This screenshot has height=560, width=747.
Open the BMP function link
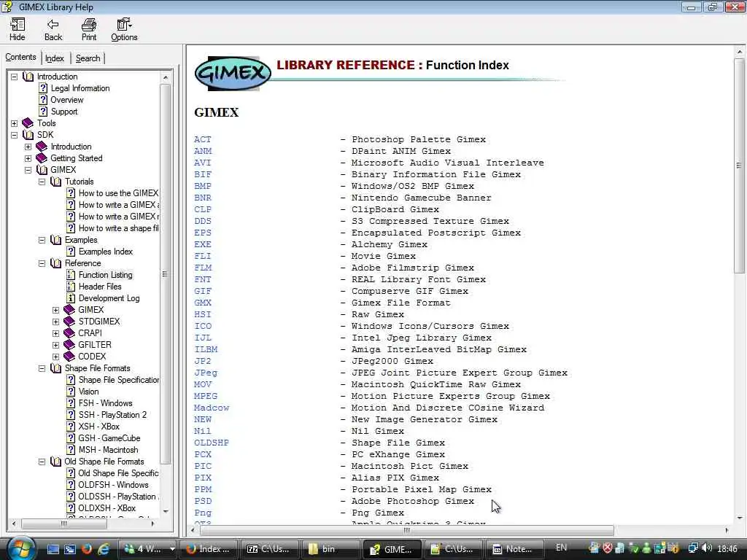click(x=203, y=186)
